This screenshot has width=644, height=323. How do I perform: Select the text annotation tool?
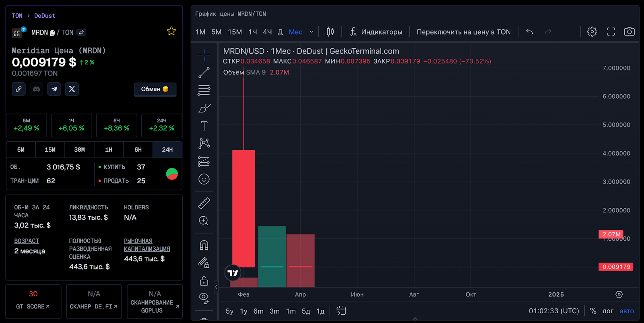[204, 126]
